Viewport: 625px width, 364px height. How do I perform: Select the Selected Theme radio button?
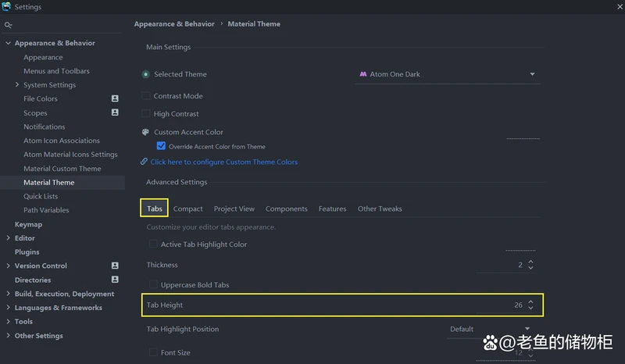click(x=146, y=74)
